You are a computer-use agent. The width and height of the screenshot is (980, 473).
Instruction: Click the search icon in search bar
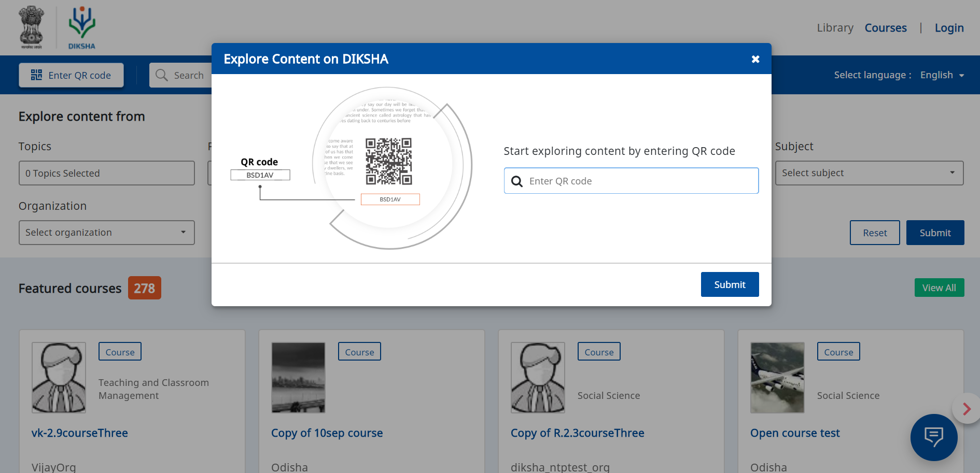tap(162, 75)
